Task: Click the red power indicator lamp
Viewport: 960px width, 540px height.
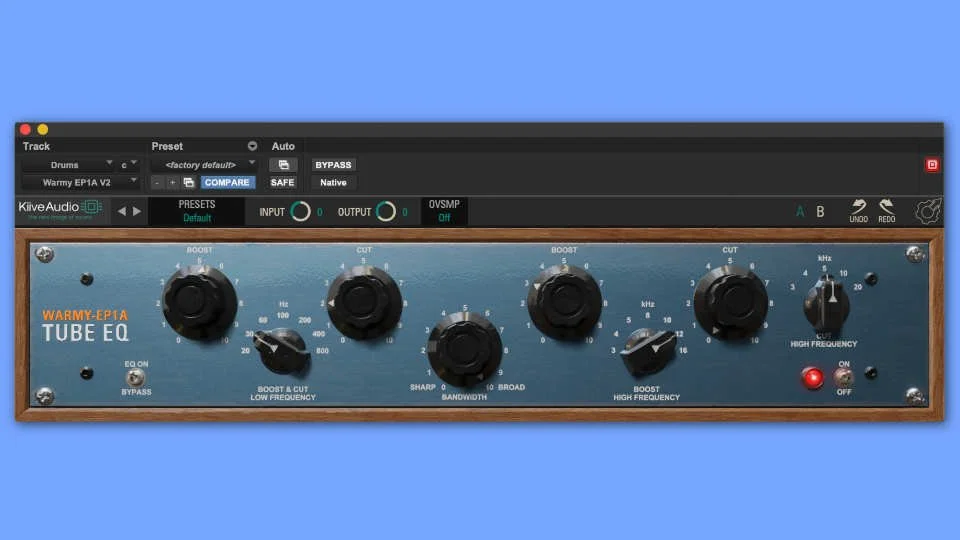Action: [x=812, y=378]
